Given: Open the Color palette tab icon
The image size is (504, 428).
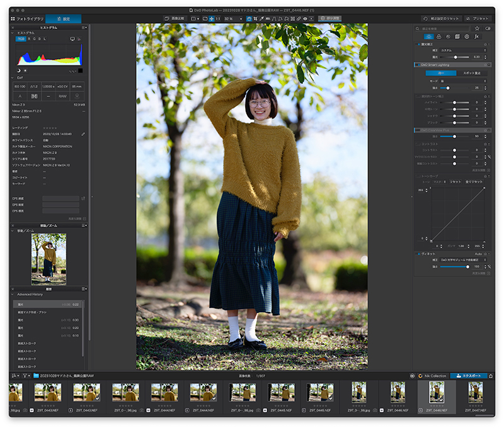Looking at the screenshot, I should pyautogui.click(x=438, y=37).
